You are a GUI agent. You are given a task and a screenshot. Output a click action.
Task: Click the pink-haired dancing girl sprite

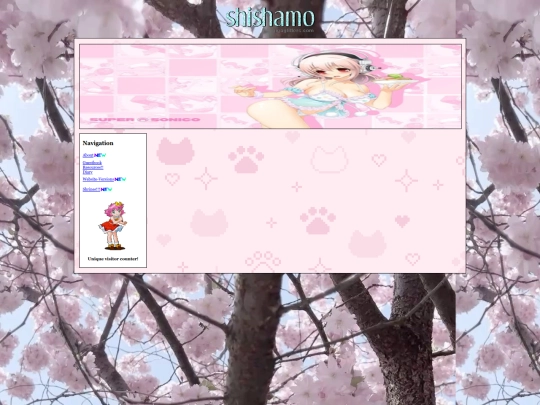pos(113,226)
